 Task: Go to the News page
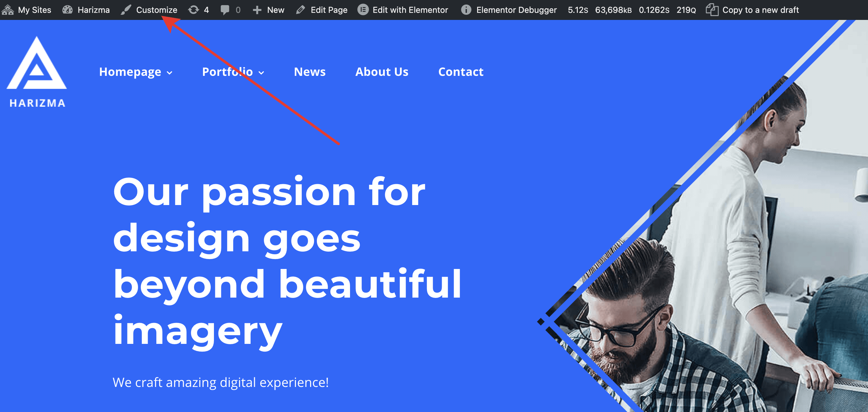pos(310,72)
